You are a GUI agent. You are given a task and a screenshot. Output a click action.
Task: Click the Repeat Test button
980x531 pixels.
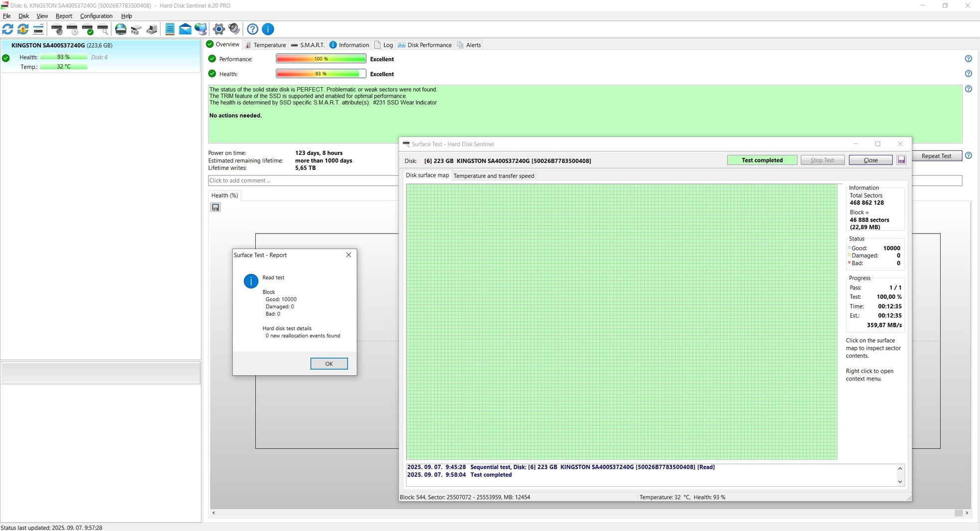[x=936, y=156]
